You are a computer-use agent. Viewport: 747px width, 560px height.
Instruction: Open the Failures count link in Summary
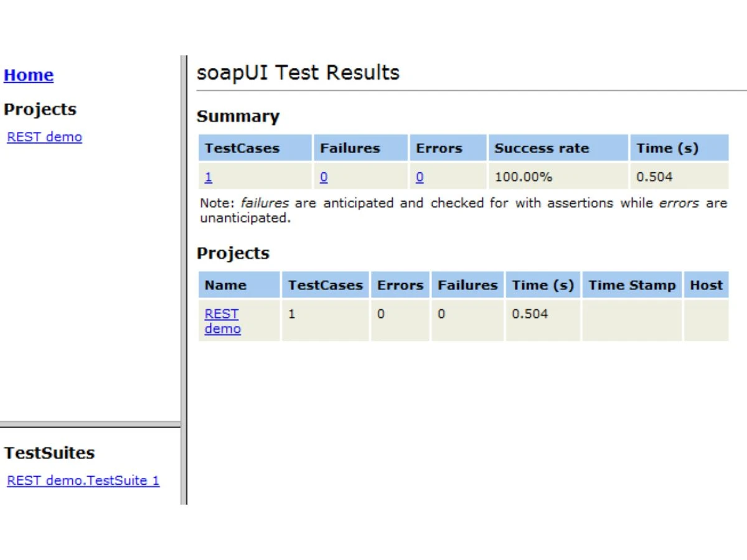pos(324,177)
